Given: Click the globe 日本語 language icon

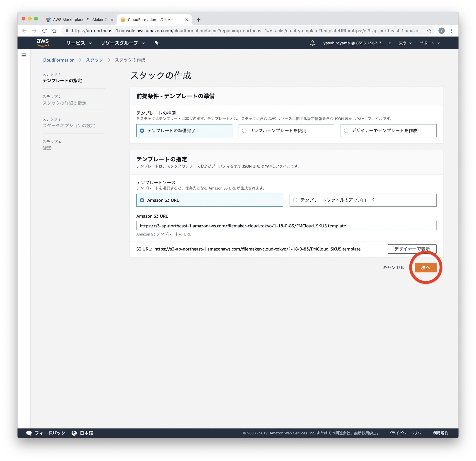Looking at the screenshot, I should [74, 433].
